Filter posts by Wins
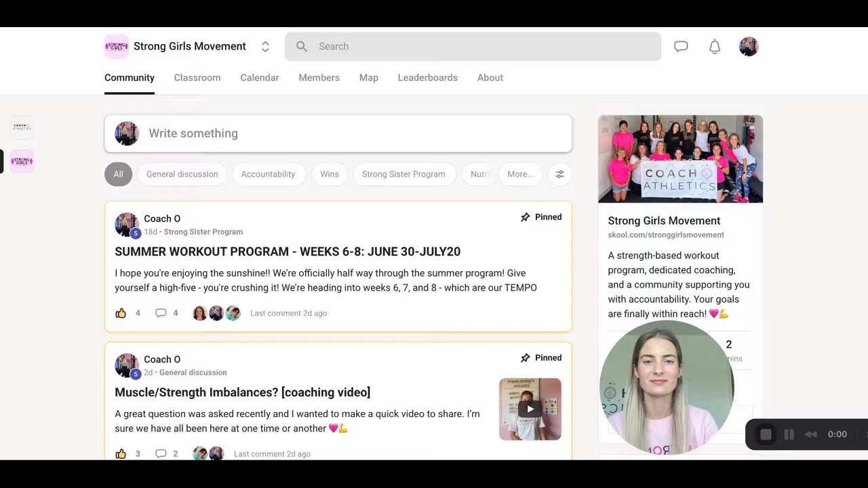This screenshot has height=488, width=868. (330, 174)
